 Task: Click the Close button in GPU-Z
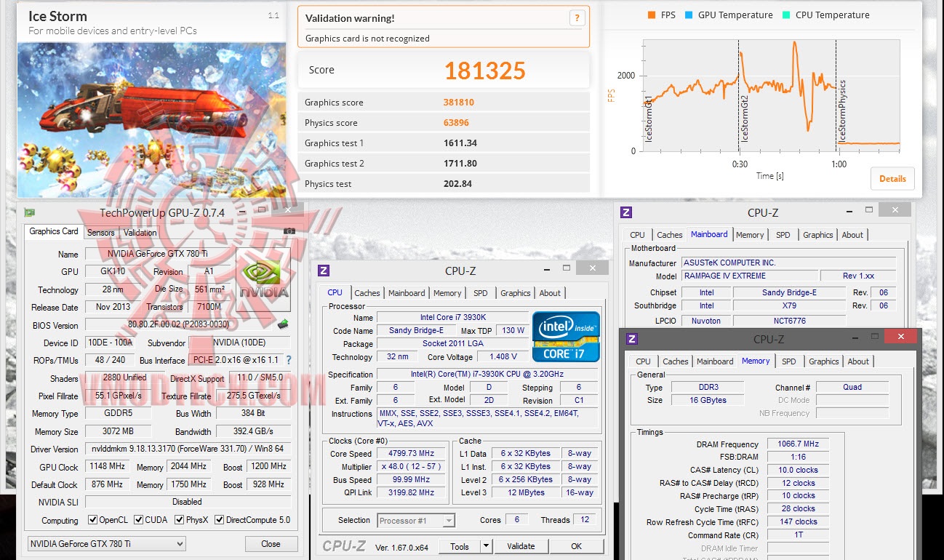(271, 544)
